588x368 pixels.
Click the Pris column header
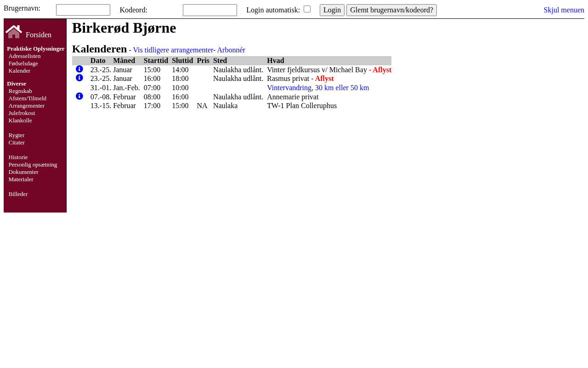pyautogui.click(x=203, y=61)
